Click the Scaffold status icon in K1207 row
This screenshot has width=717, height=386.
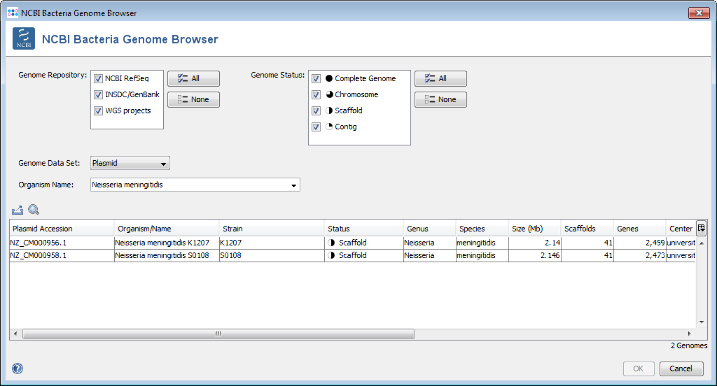332,242
